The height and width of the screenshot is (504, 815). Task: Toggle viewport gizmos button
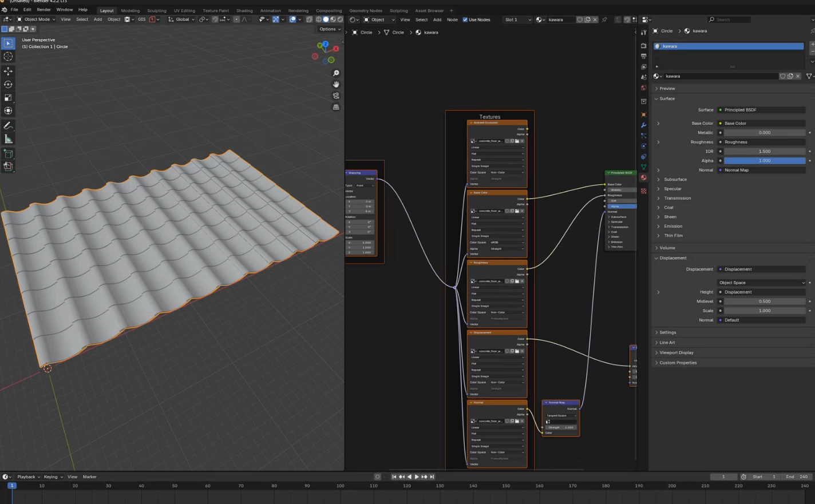tap(275, 19)
